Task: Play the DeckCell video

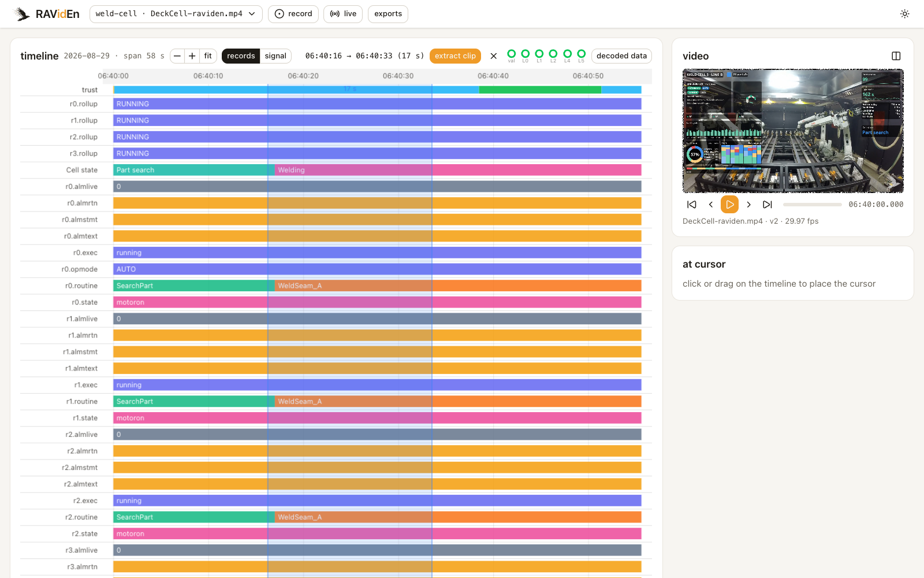Action: pos(730,205)
